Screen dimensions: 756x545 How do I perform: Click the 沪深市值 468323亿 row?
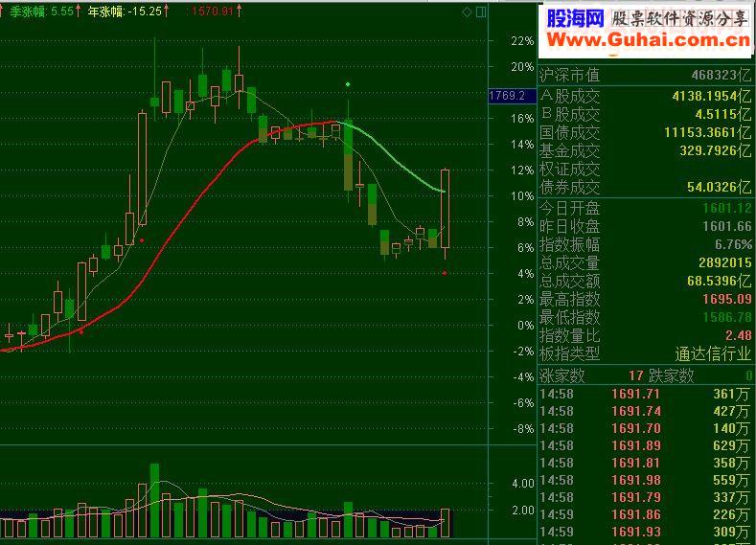pos(646,75)
